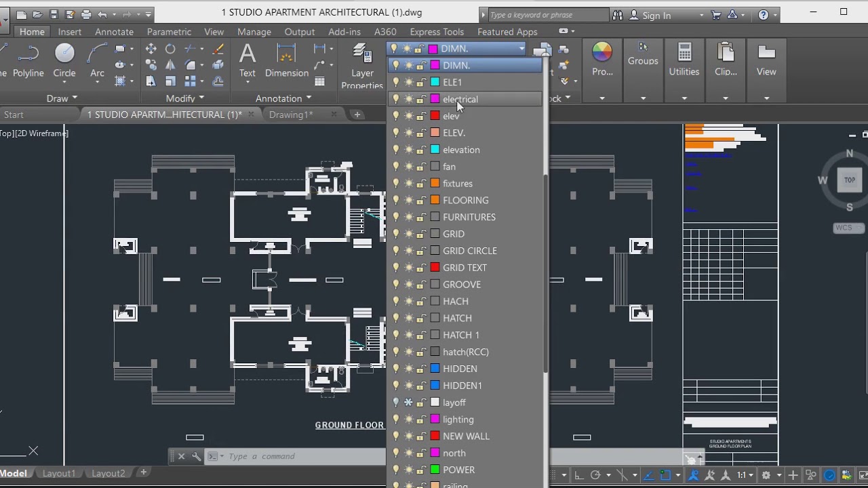868x488 pixels.
Task: Toggle Ortho mode in status bar
Action: pos(578,475)
